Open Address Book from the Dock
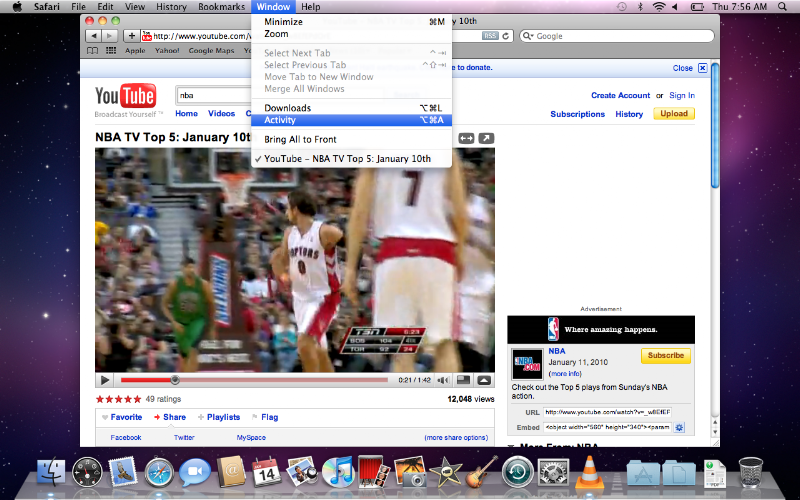 [231, 471]
